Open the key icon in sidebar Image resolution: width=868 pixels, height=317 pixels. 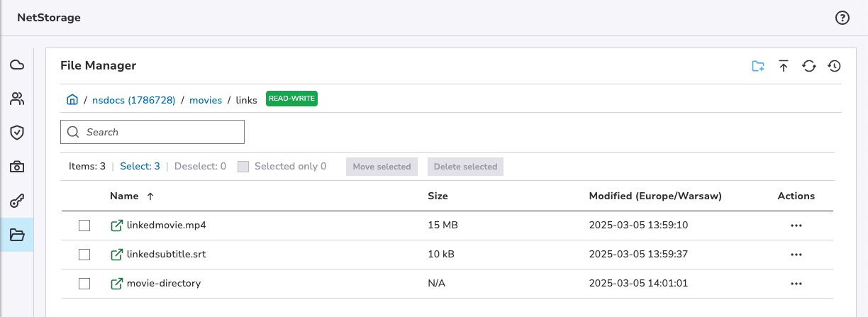tap(17, 201)
